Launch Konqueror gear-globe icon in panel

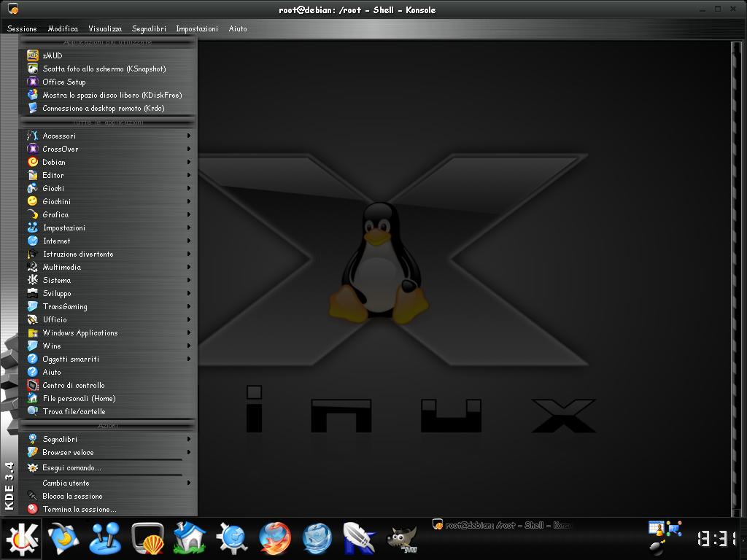tap(232, 539)
